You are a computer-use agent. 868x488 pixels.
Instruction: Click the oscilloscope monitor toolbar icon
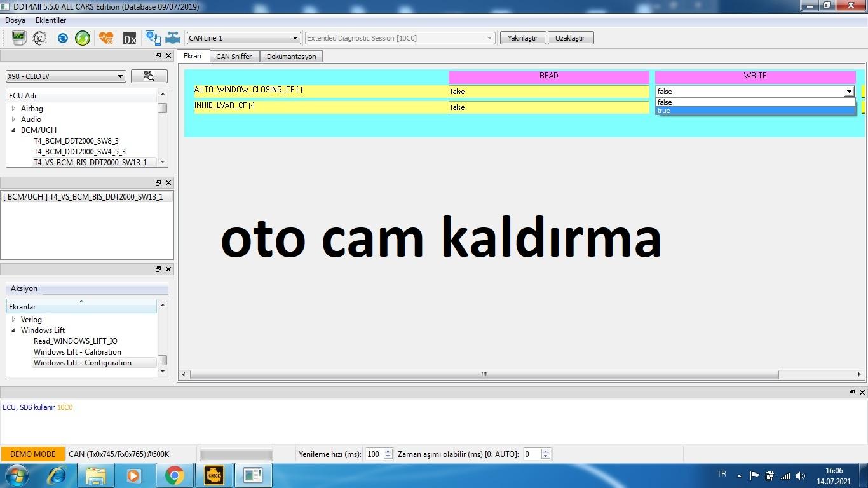click(19, 38)
